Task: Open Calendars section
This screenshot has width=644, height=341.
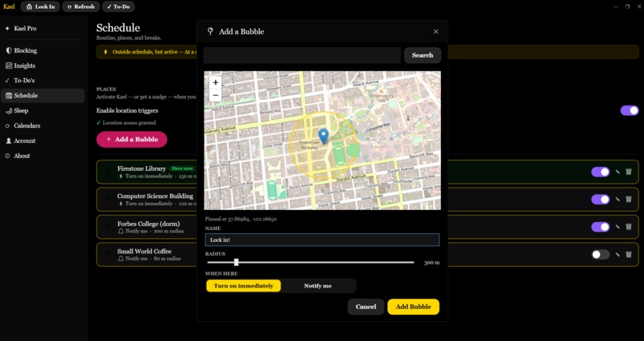Action: click(42, 125)
